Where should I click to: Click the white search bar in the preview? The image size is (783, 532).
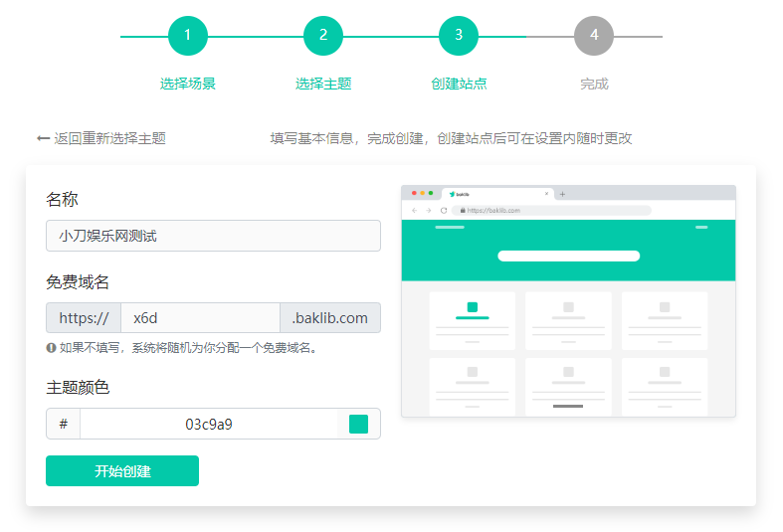click(x=568, y=256)
